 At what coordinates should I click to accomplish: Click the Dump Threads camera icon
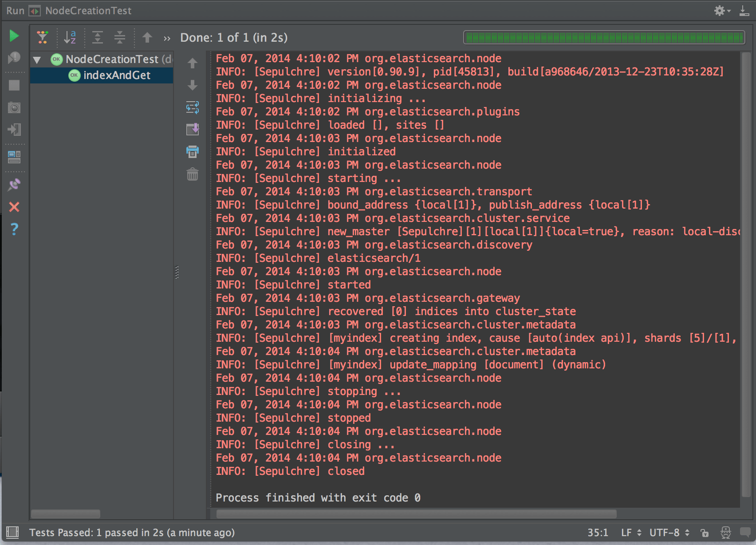(x=14, y=108)
